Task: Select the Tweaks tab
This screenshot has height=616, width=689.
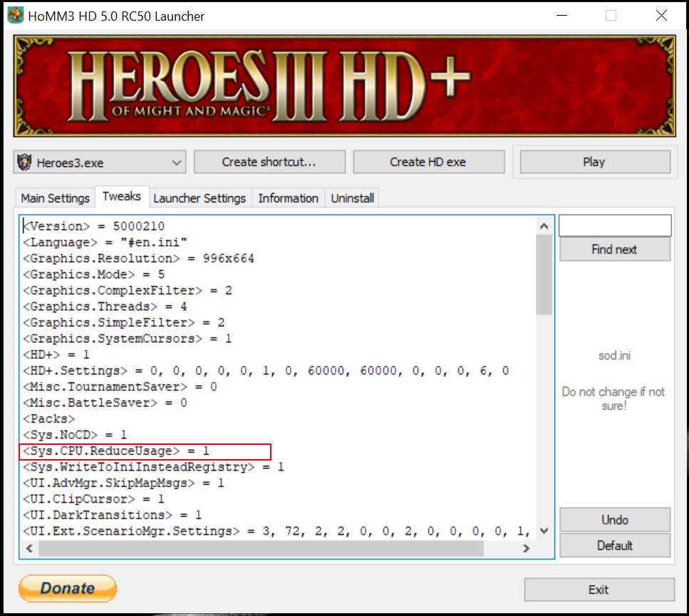Action: pyautogui.click(x=122, y=196)
